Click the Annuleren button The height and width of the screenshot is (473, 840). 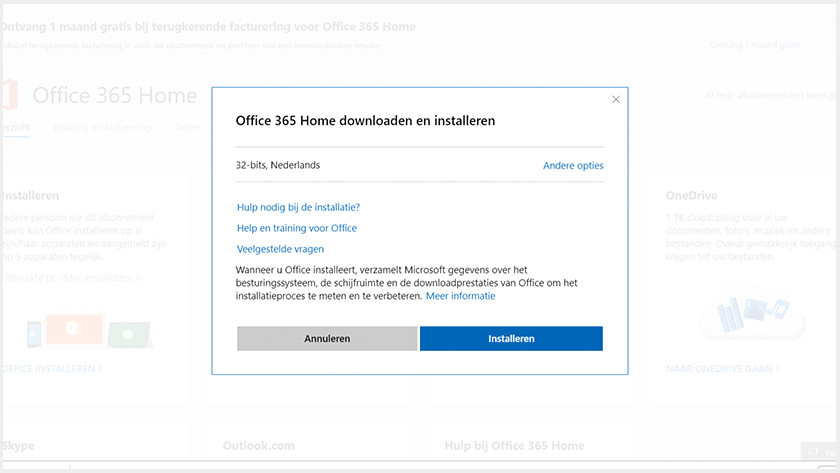[327, 339]
